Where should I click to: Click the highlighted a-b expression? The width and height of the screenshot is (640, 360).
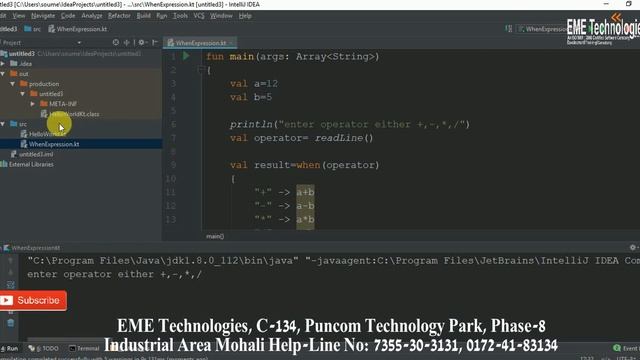click(x=305, y=206)
